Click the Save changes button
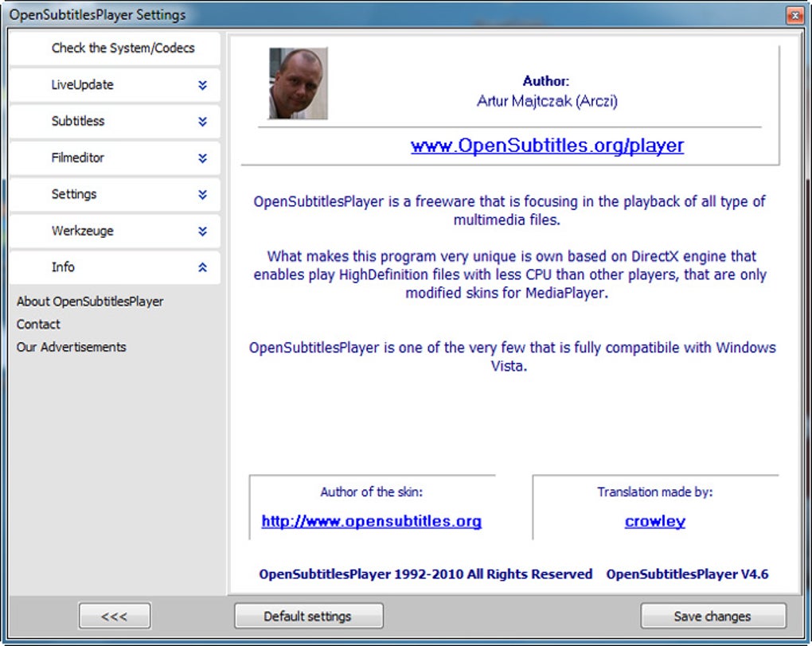The width and height of the screenshot is (812, 646). [713, 616]
